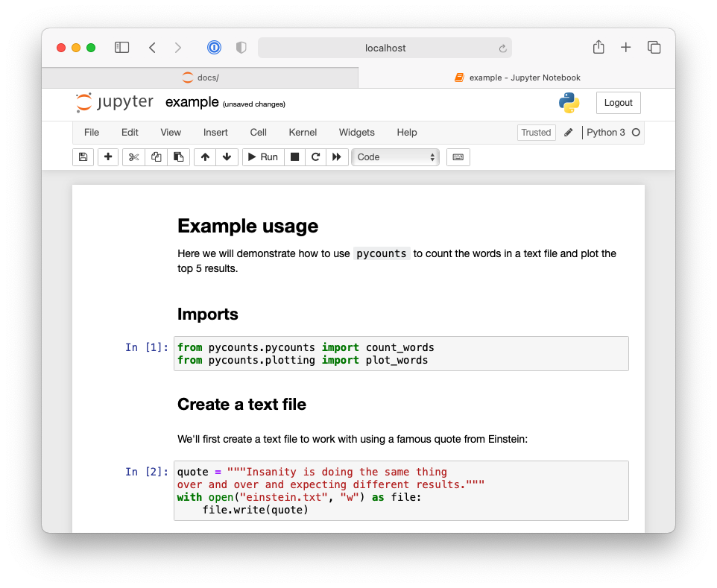Open the 1Password extension icon
This screenshot has height=588, width=717.
(214, 48)
